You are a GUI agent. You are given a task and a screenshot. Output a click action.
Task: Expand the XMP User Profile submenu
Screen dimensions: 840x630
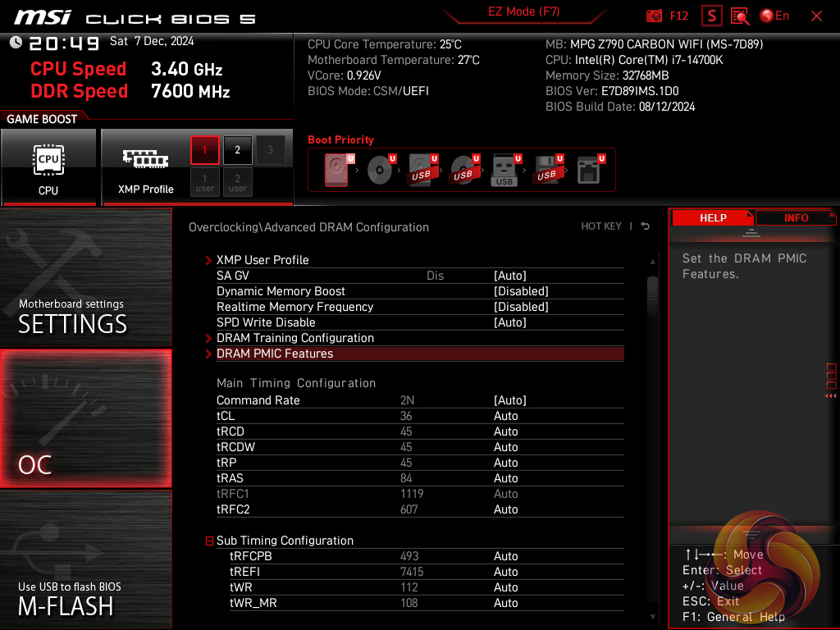[x=262, y=260]
